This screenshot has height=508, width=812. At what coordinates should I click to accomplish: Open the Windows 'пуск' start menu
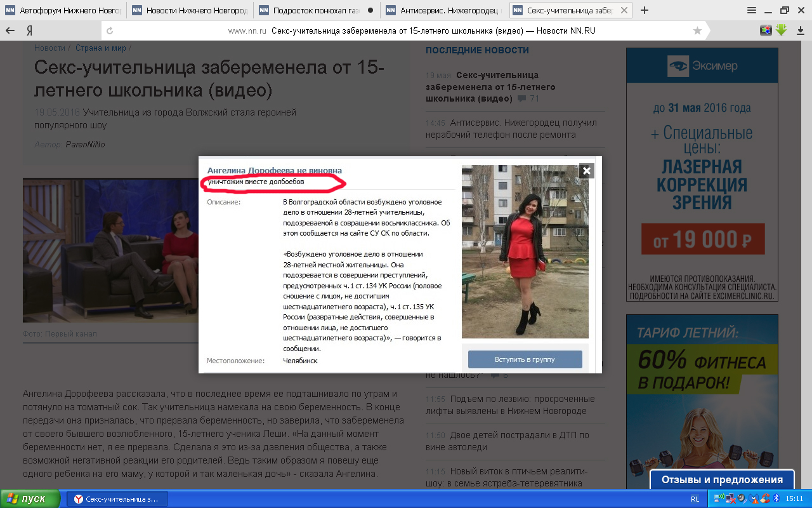point(30,498)
